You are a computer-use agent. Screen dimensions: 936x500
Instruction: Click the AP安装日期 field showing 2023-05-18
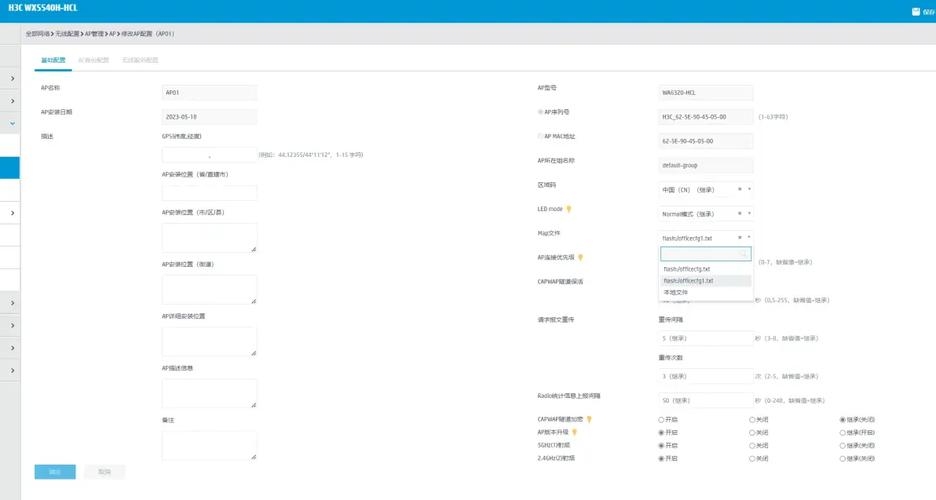click(210, 117)
